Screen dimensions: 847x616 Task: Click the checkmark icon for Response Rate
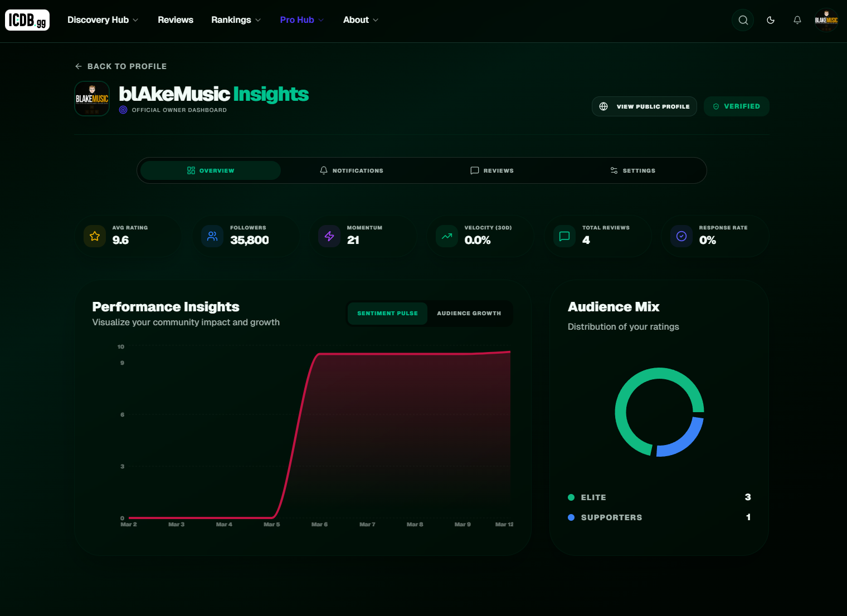point(682,236)
